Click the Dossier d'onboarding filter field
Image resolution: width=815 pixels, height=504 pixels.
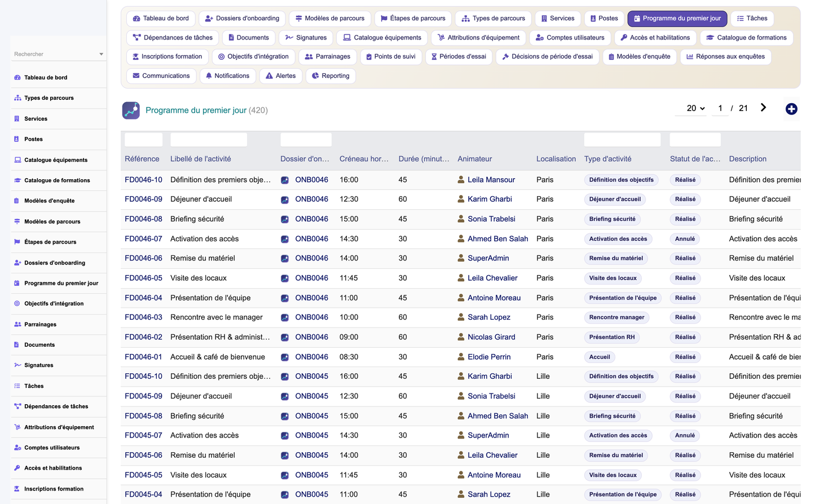[306, 140]
